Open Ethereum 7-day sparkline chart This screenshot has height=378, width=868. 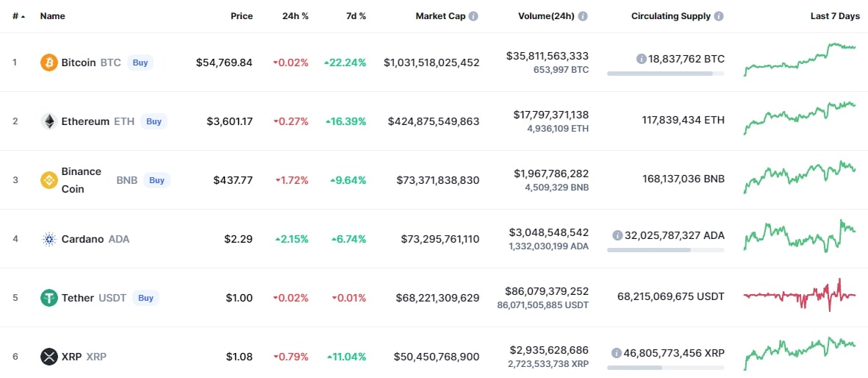click(x=800, y=118)
